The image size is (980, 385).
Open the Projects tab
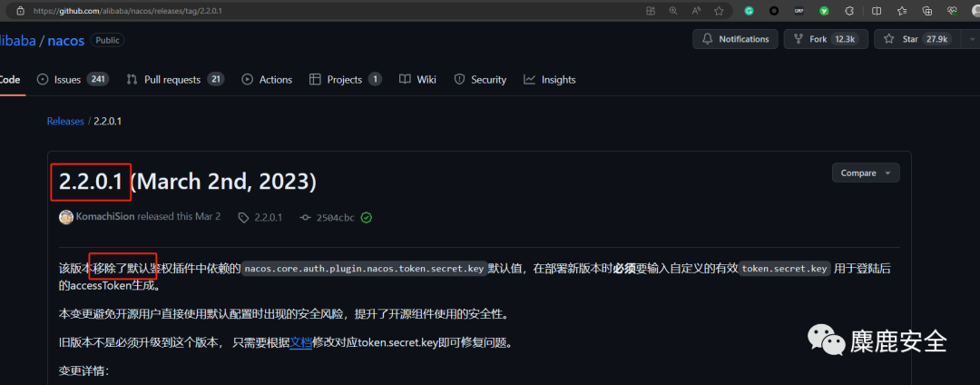(x=346, y=80)
